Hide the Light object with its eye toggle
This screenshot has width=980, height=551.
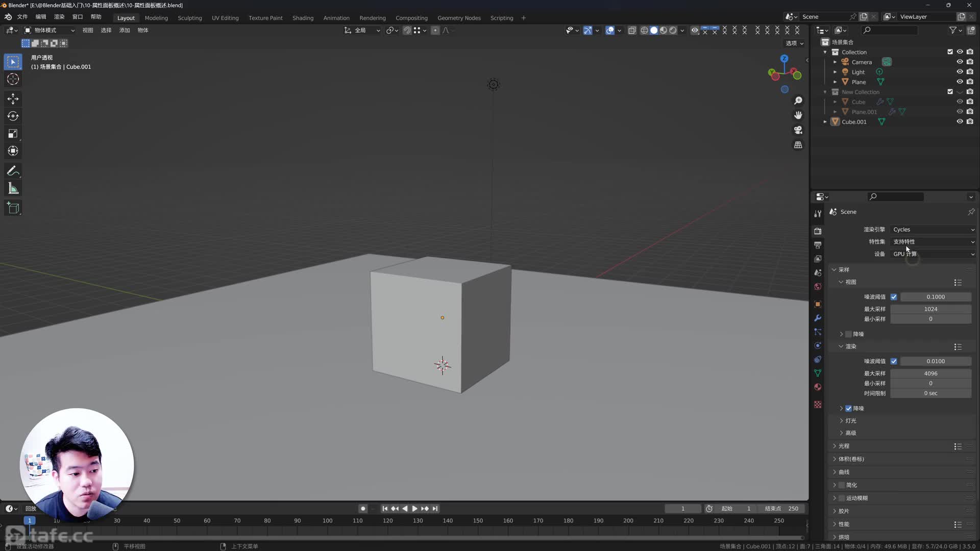(x=960, y=72)
